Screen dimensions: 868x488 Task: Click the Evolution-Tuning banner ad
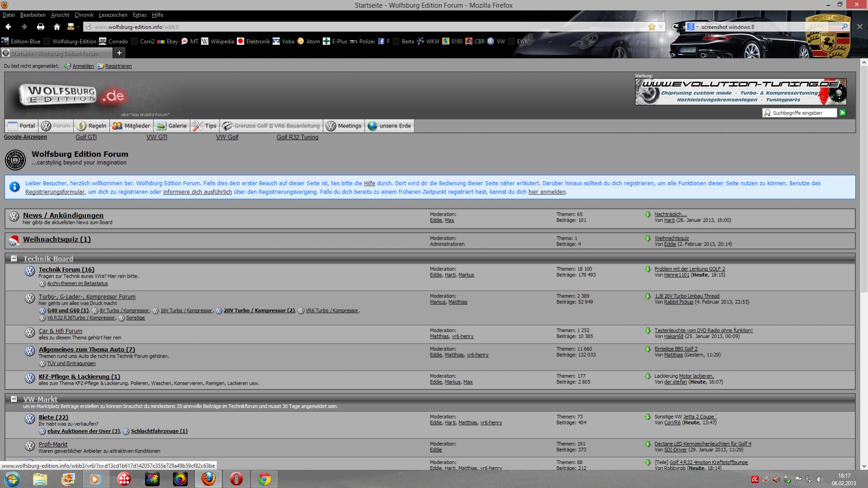pos(740,92)
